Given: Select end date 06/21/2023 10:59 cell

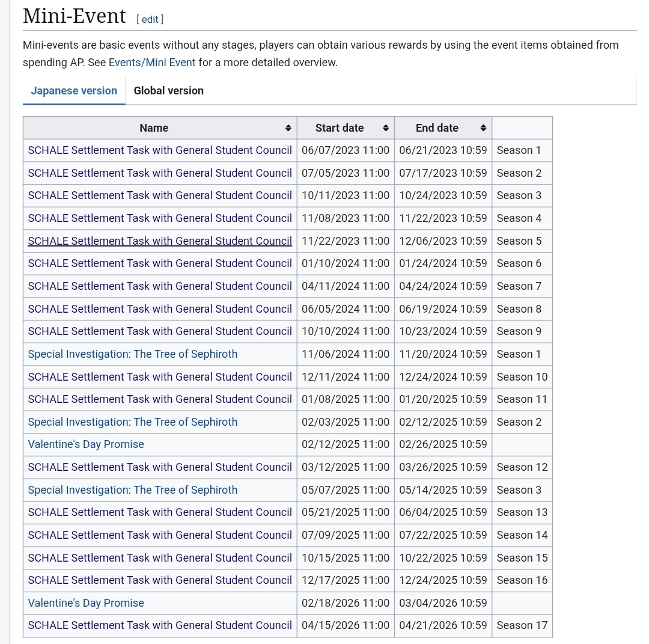Looking at the screenshot, I should coord(443,150).
